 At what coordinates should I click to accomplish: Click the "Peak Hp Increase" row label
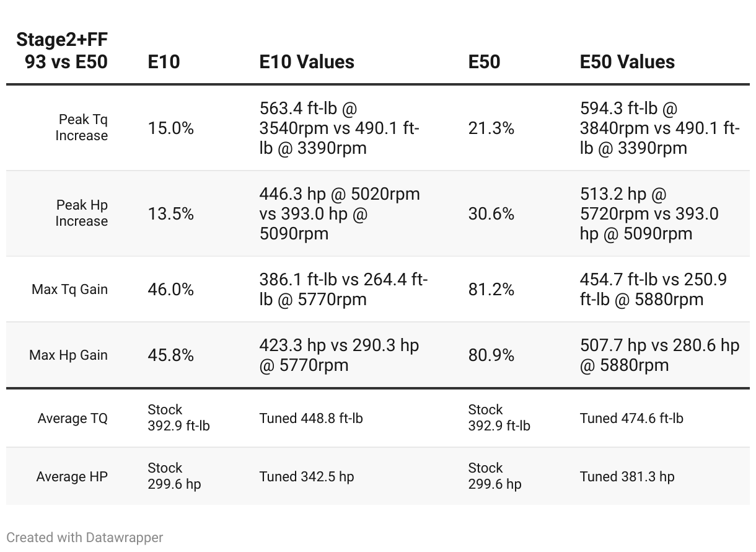tap(82, 213)
